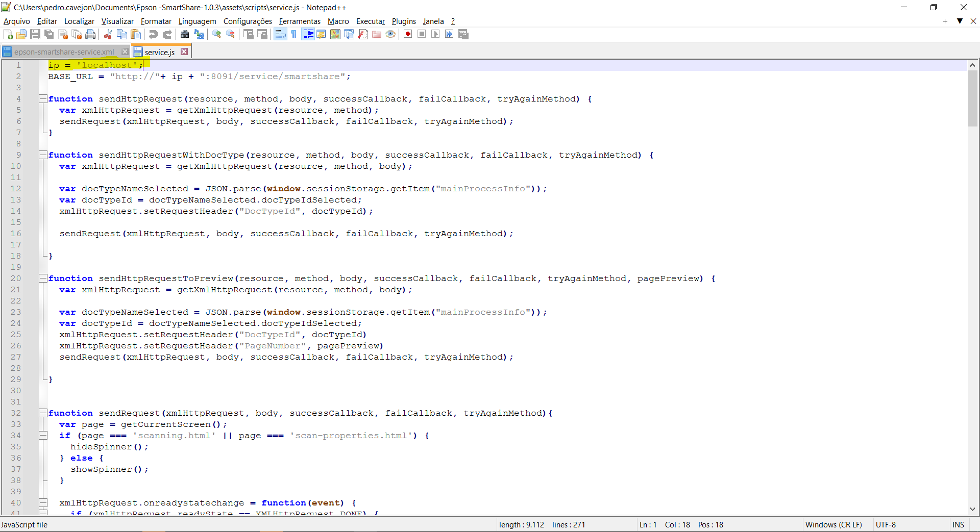The image size is (980, 532).
Task: Play back the recorded macro icon
Action: [x=435, y=34]
